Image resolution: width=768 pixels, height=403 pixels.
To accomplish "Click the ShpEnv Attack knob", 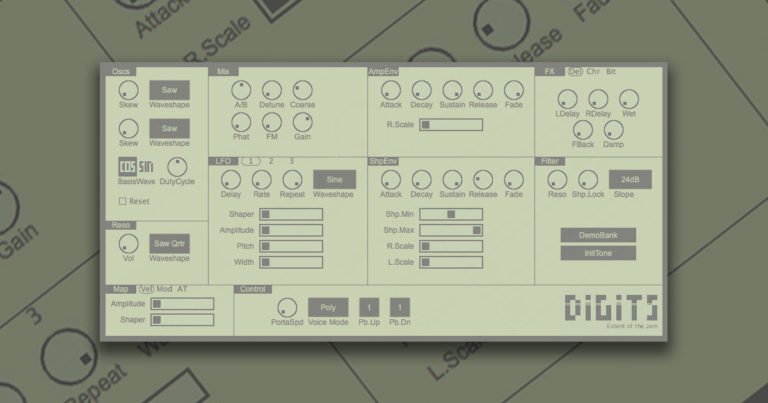I will [x=391, y=180].
